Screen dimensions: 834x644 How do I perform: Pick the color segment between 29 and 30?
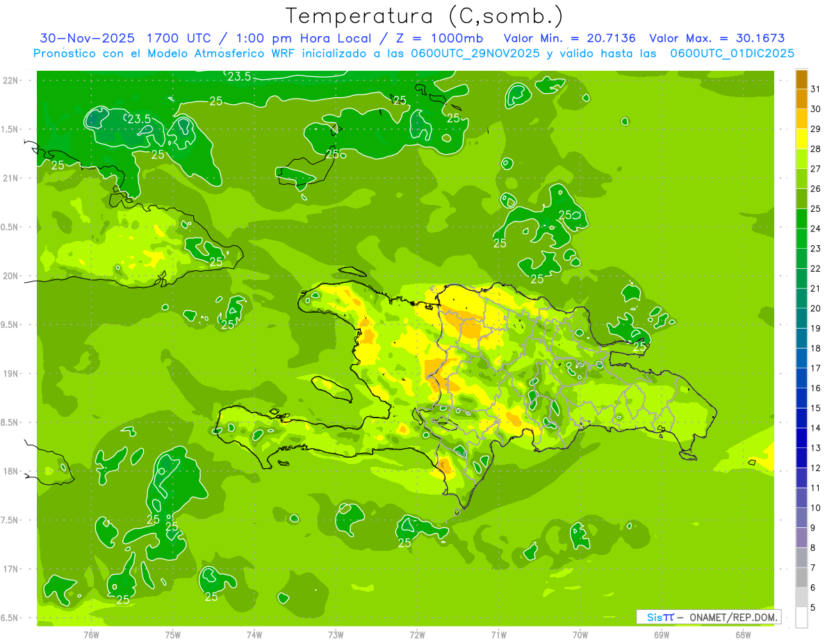point(801,119)
